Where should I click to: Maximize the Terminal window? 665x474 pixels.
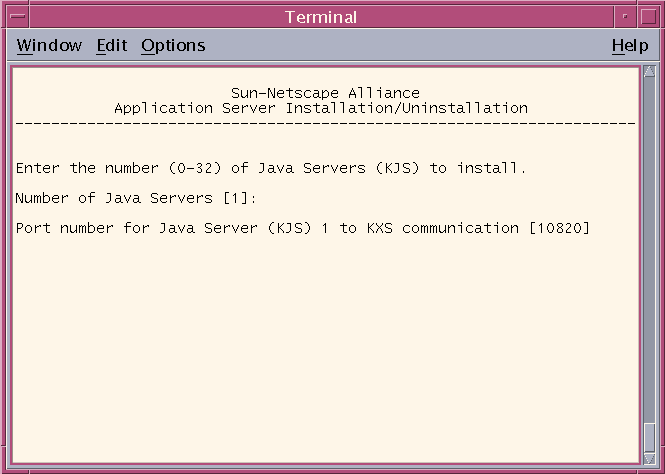coord(648,17)
